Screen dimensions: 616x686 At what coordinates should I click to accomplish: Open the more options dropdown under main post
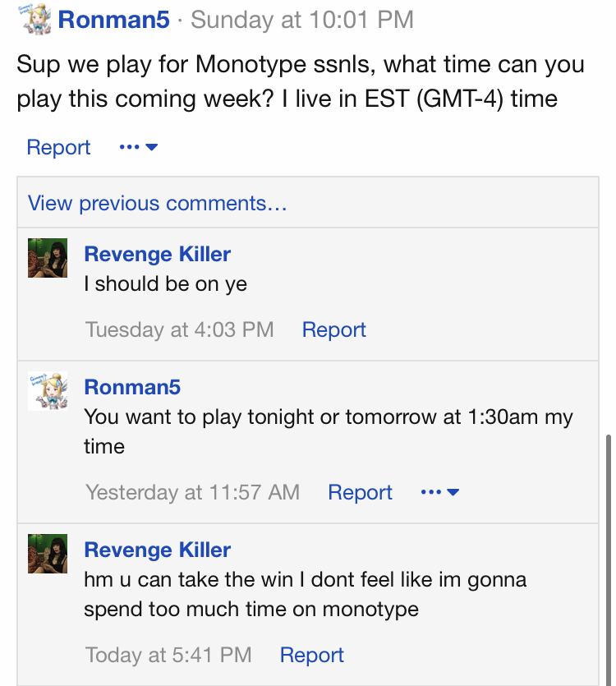point(138,147)
